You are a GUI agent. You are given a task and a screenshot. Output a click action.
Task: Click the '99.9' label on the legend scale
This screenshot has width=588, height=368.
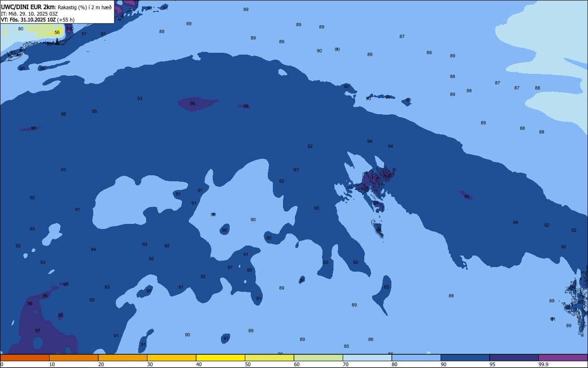(543, 364)
